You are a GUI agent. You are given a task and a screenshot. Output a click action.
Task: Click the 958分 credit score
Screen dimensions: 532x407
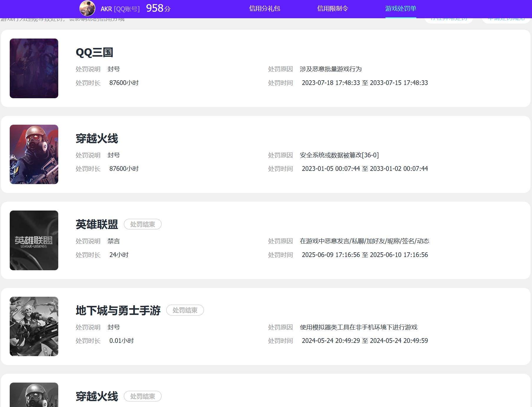pyautogui.click(x=158, y=8)
